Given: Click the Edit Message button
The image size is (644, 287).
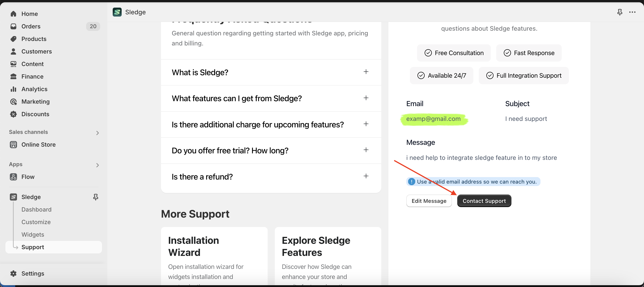Looking at the screenshot, I should 429,201.
